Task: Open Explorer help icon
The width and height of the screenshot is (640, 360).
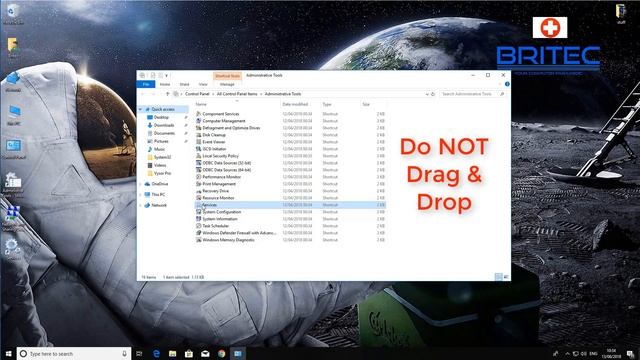Action: [507, 84]
